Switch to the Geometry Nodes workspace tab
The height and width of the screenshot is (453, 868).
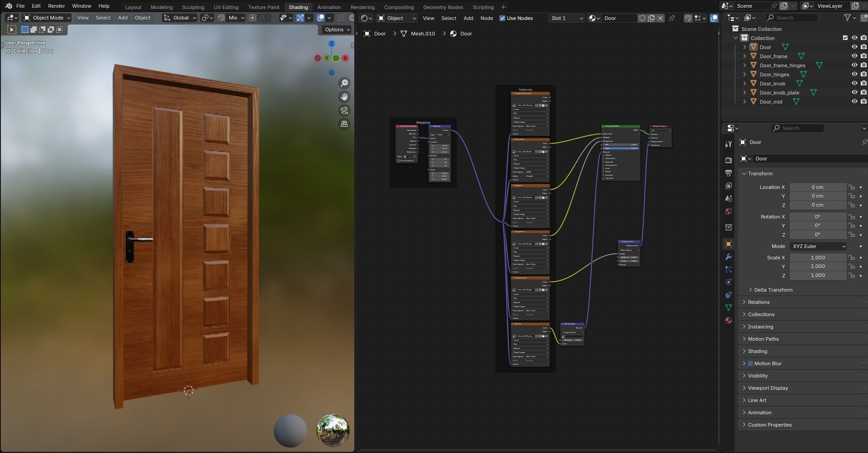coord(443,7)
